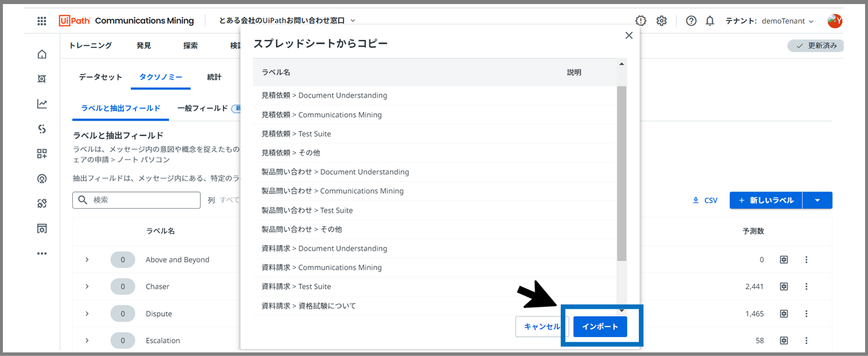Select the ラベルと抽出フィールド sub-tab

pyautogui.click(x=121, y=108)
